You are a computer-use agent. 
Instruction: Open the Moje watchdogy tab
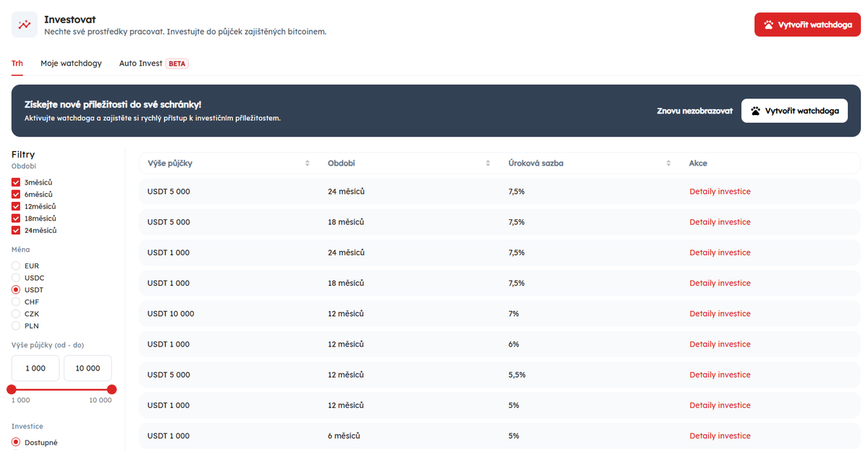tap(71, 64)
